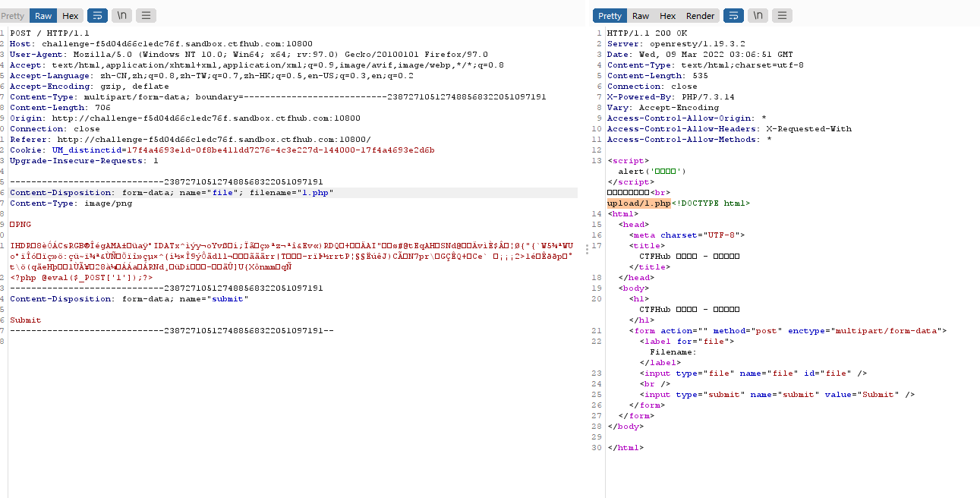Click the 'POST / HTTP/1.1' request line

point(49,33)
